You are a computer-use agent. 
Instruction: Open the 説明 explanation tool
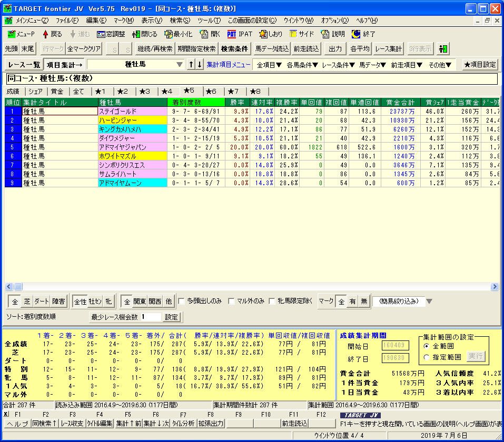333,34
